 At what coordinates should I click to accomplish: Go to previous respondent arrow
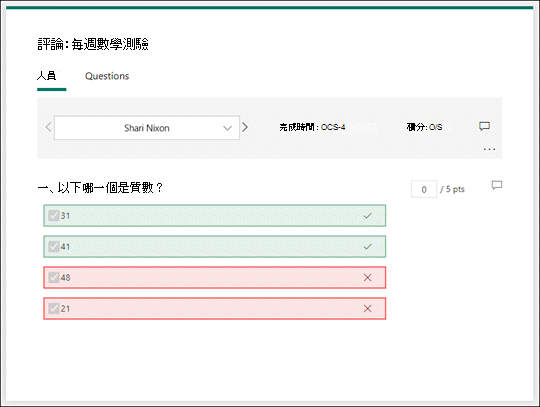48,127
